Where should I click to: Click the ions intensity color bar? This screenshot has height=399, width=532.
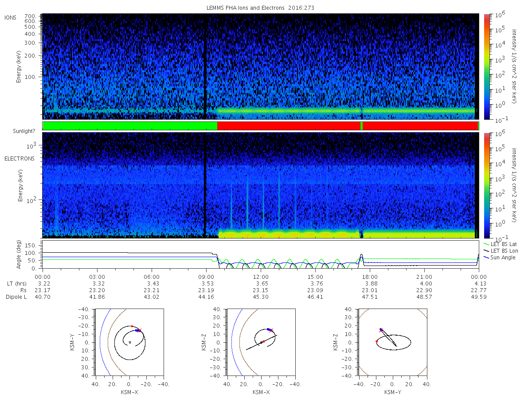click(486, 66)
